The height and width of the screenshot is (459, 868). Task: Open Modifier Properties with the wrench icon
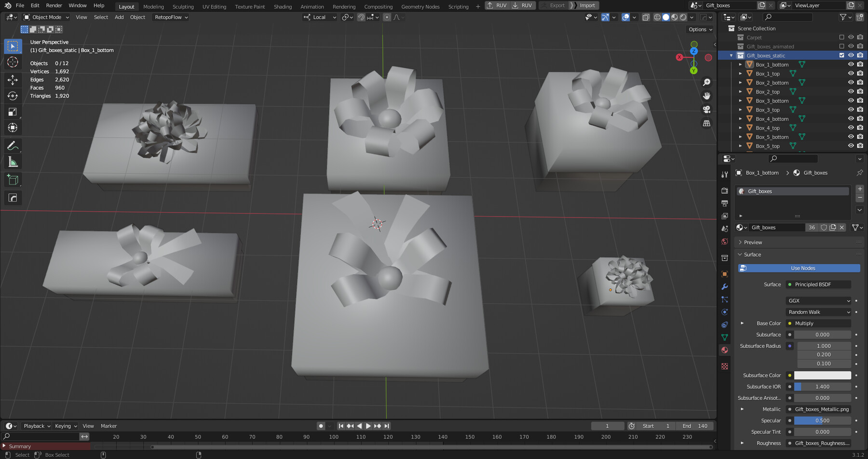pos(724,286)
